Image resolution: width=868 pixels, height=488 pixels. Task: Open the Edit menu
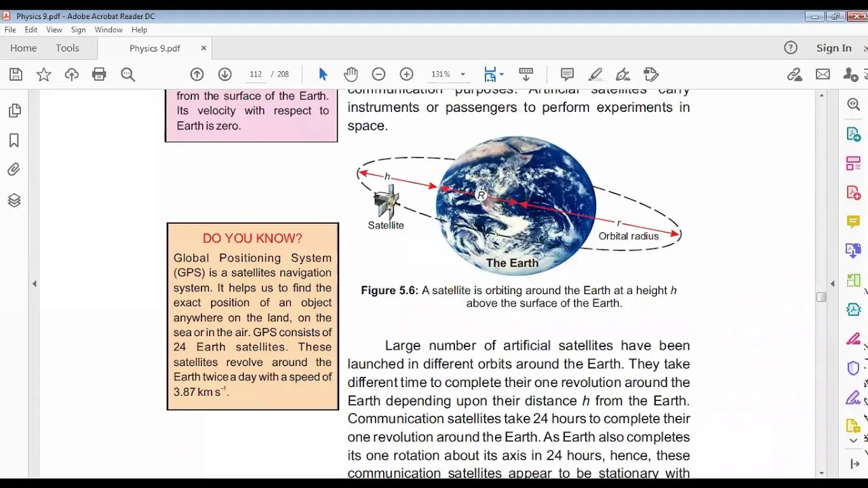pyautogui.click(x=31, y=30)
